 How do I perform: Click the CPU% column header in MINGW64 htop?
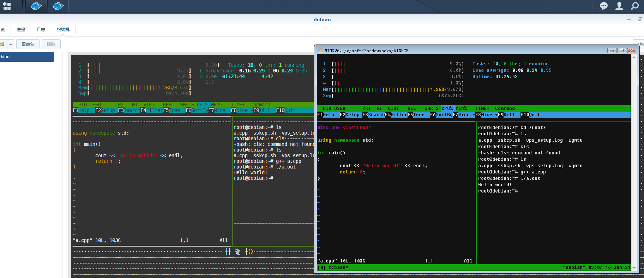tap(447, 108)
